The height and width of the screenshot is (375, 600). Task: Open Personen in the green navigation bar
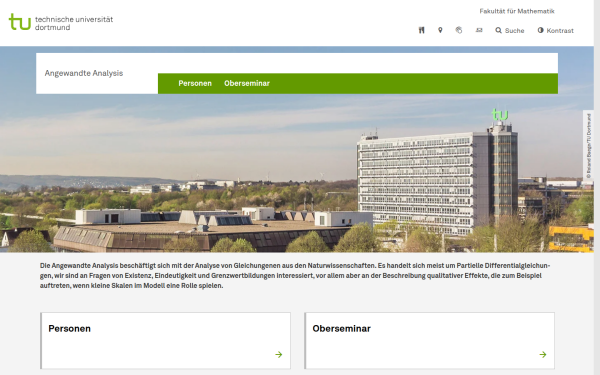pos(195,83)
